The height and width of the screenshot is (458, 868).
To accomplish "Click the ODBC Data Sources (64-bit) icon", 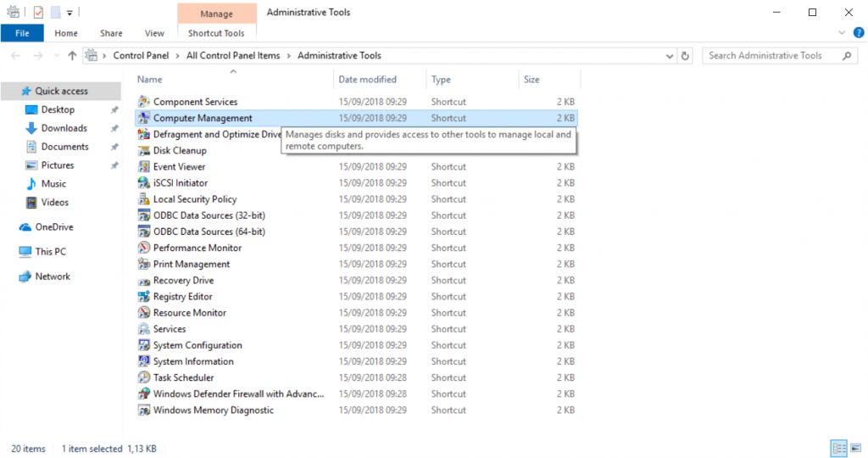I will (144, 232).
